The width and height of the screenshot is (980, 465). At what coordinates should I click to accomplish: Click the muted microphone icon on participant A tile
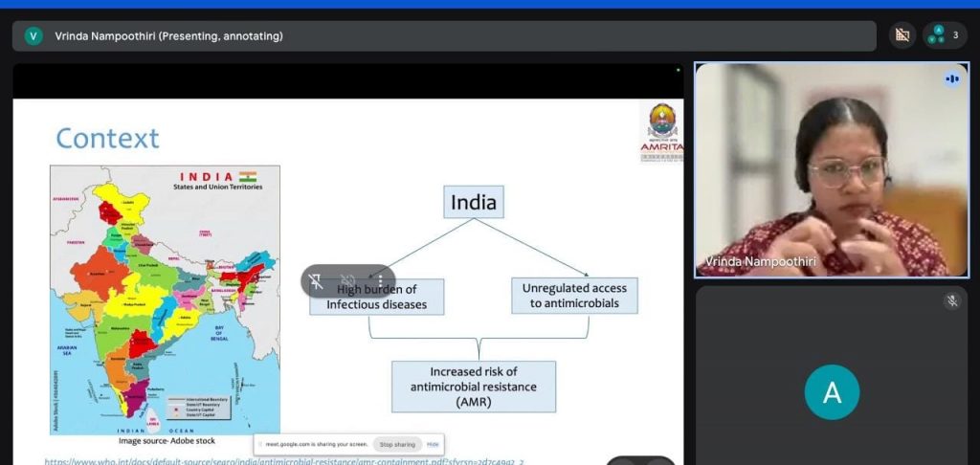point(951,301)
